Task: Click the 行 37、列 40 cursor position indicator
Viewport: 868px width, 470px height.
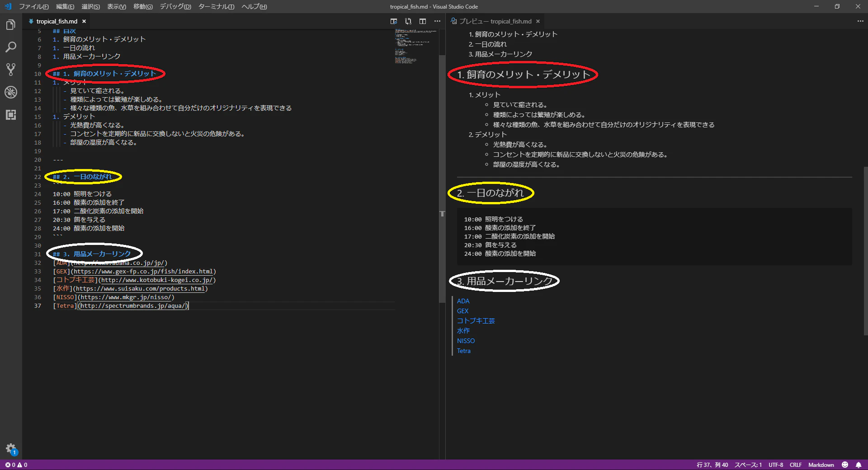Action: [x=712, y=465]
